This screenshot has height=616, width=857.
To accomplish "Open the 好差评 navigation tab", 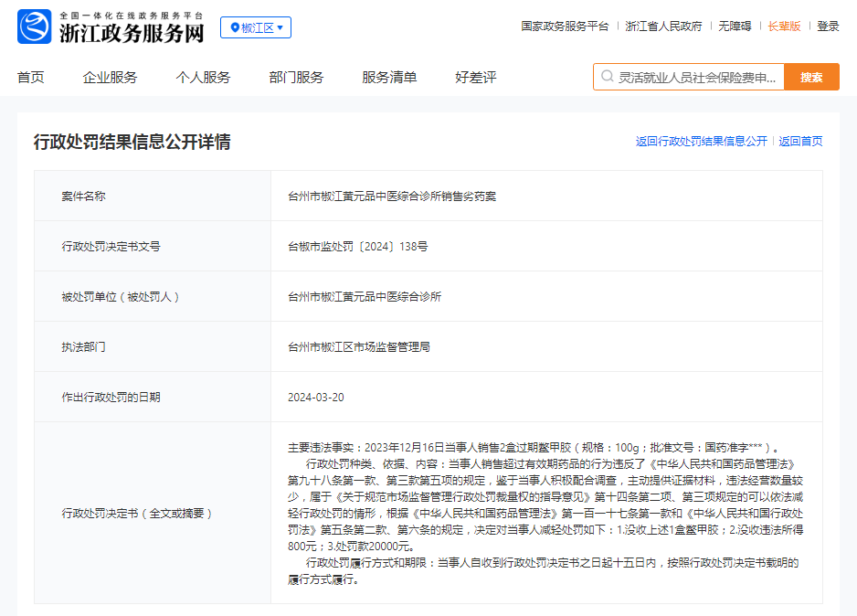I will [x=475, y=77].
